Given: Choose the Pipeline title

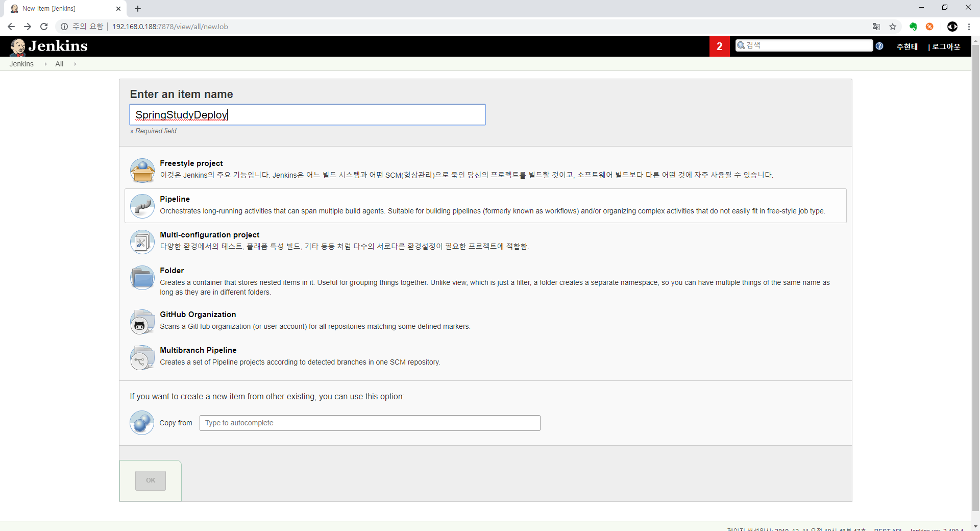Looking at the screenshot, I should point(175,199).
